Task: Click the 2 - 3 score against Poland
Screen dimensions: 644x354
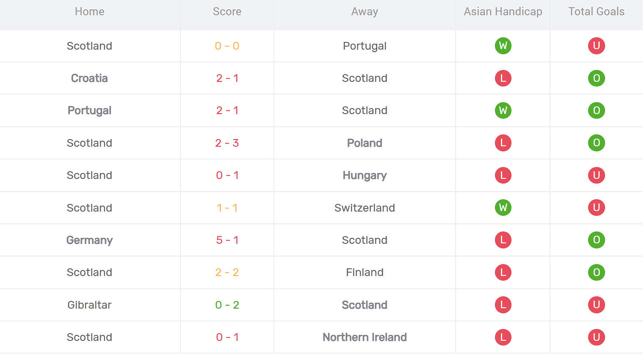Action: click(227, 143)
